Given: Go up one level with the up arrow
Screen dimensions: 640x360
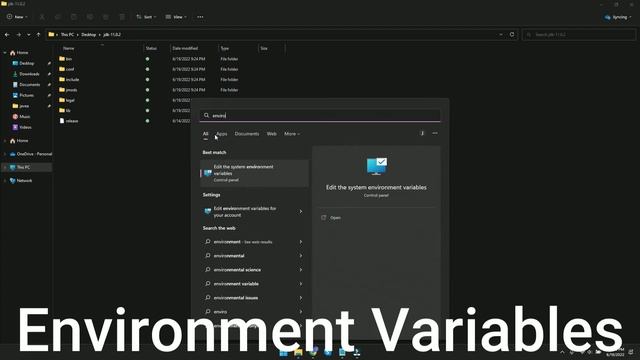Looking at the screenshot, I should [x=38, y=35].
